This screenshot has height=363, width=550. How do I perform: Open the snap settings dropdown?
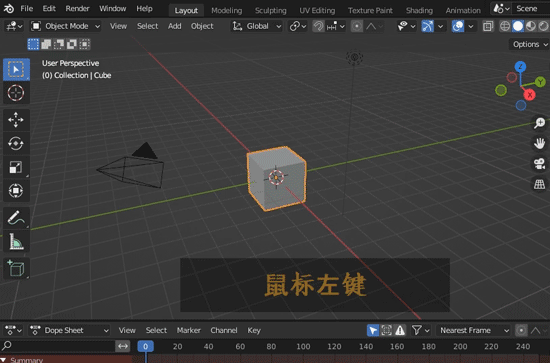[336, 26]
